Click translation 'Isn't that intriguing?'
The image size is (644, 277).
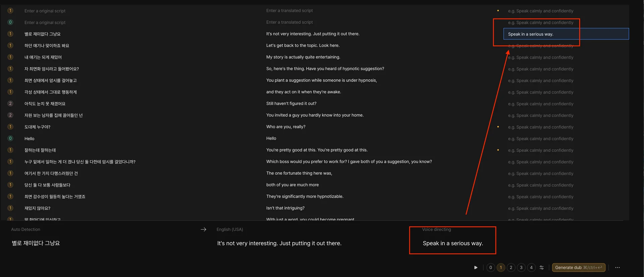[x=285, y=208]
